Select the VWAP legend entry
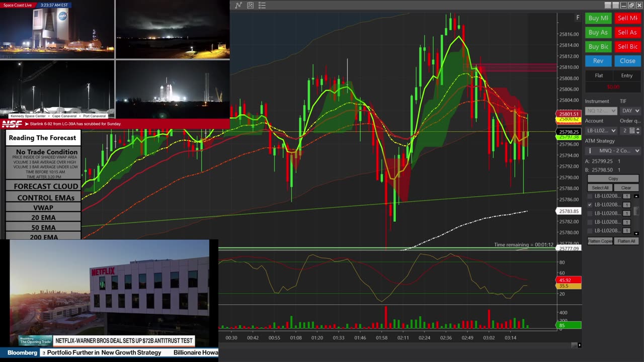 pos(43,208)
